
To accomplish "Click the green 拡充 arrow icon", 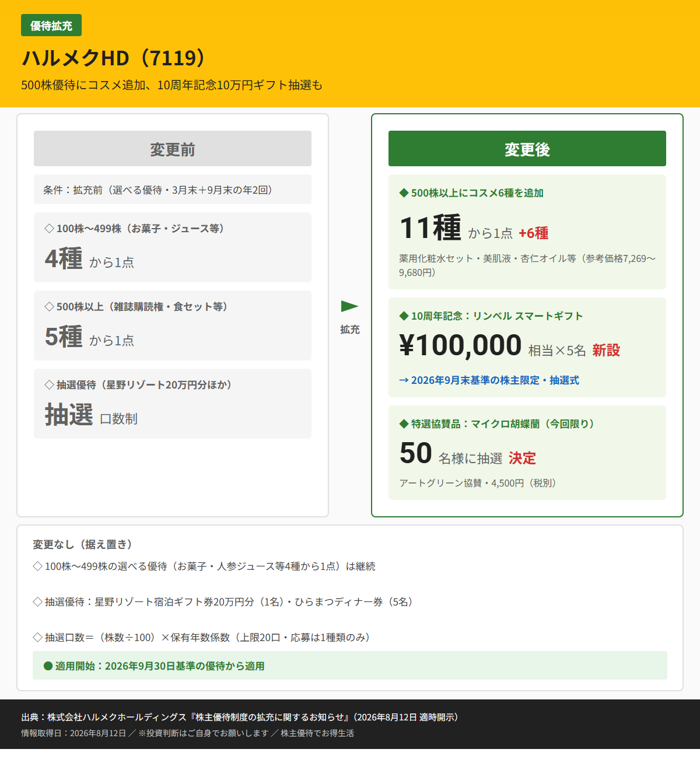I will (x=349, y=306).
